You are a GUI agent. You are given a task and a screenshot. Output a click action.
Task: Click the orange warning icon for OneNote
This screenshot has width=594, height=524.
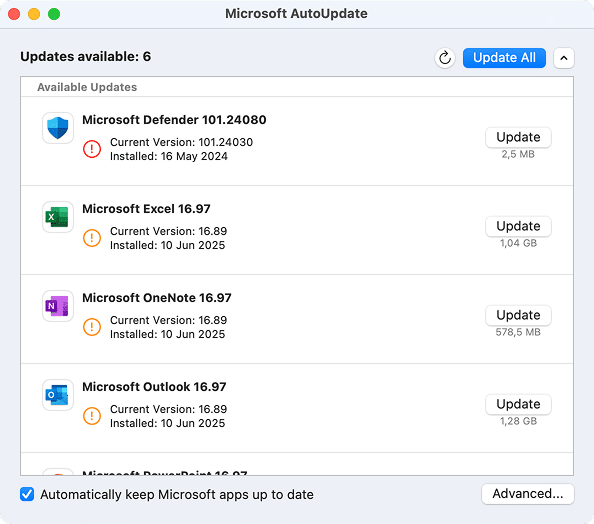[92, 327]
